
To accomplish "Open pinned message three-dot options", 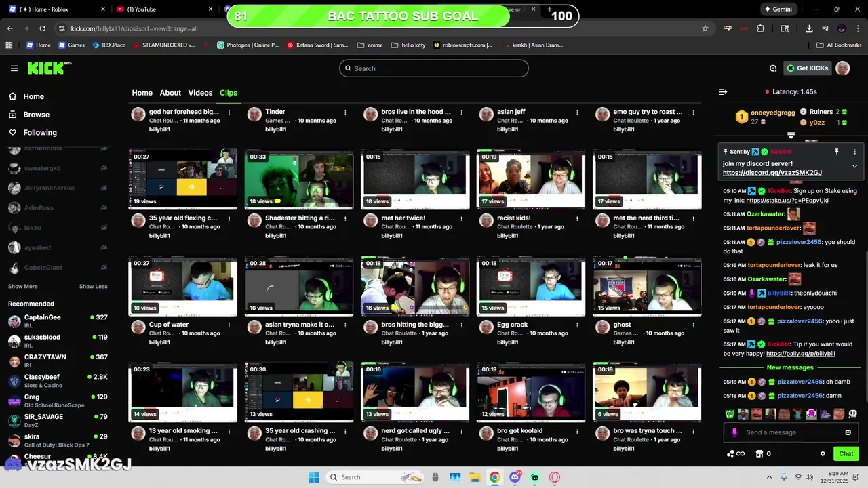I will pyautogui.click(x=854, y=152).
